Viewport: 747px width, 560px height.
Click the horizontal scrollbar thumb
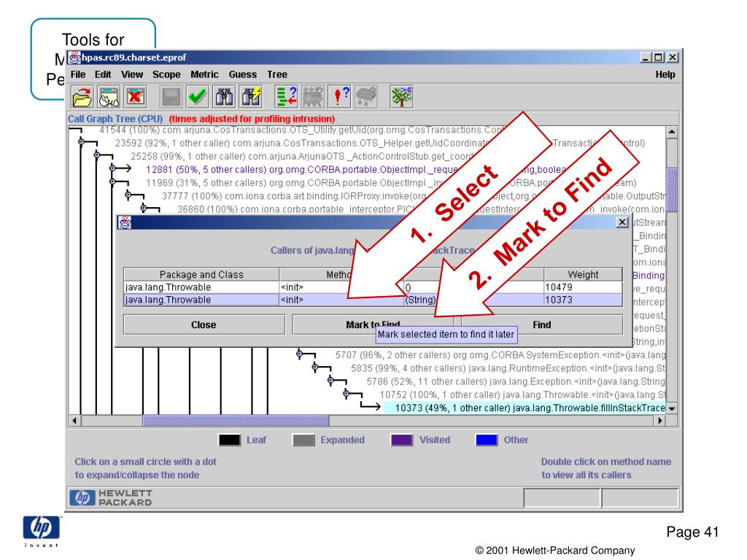[x=236, y=421]
